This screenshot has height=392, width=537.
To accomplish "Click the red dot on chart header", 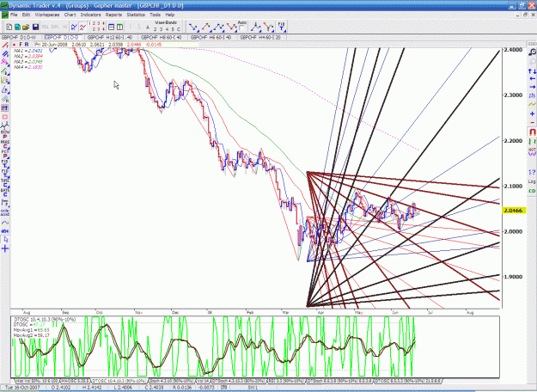I will pyautogui.click(x=15, y=45).
